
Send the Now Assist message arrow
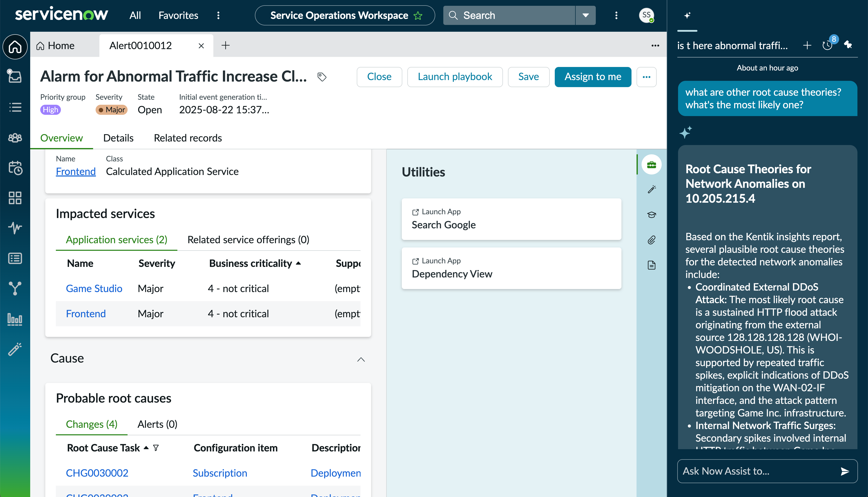click(844, 471)
